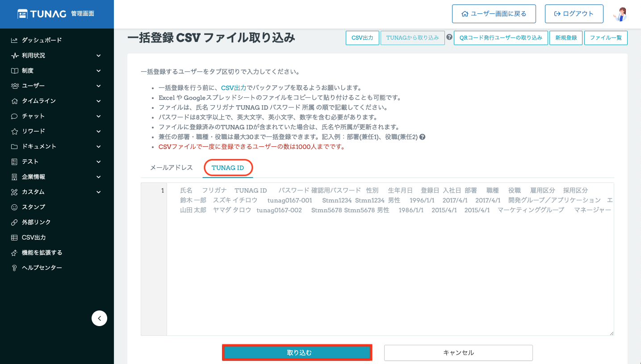The image size is (641, 364).
Task: Expand the 利用状況 menu chevron
Action: click(x=98, y=55)
